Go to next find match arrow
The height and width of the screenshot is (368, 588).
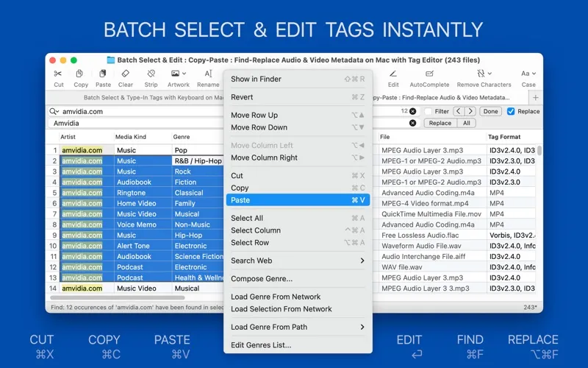point(470,111)
